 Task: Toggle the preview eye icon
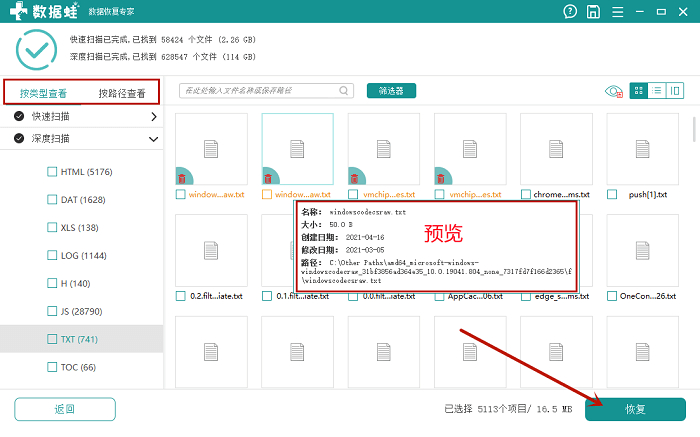tap(613, 92)
